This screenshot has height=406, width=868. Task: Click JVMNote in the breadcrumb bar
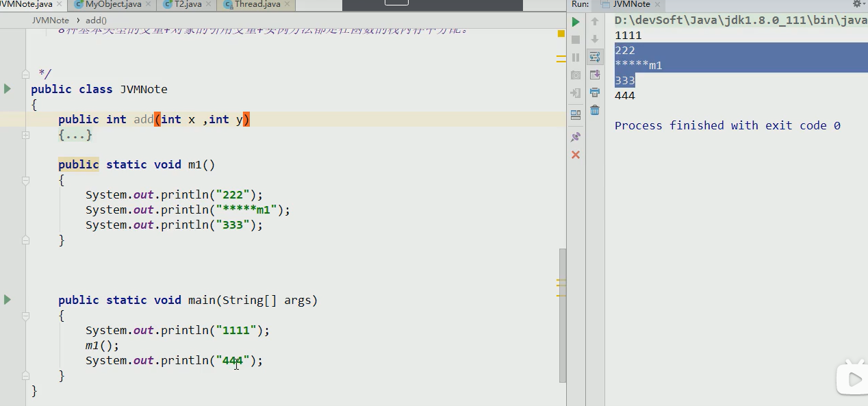(x=50, y=21)
